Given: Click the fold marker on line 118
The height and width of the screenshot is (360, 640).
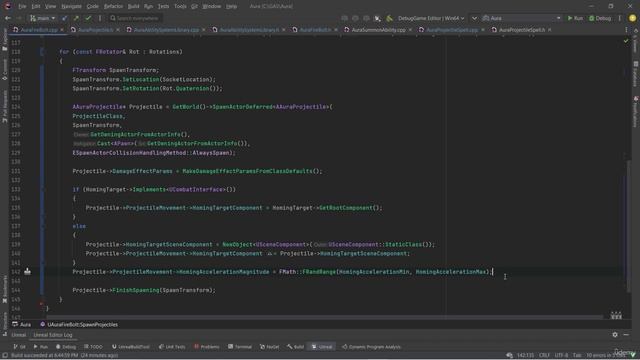Looking at the screenshot, I should point(42,52).
